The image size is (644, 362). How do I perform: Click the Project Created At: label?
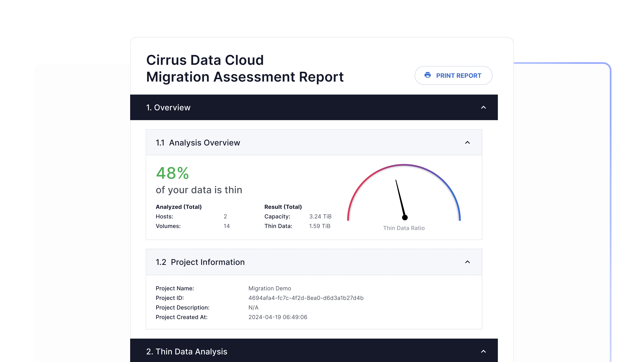181,317
